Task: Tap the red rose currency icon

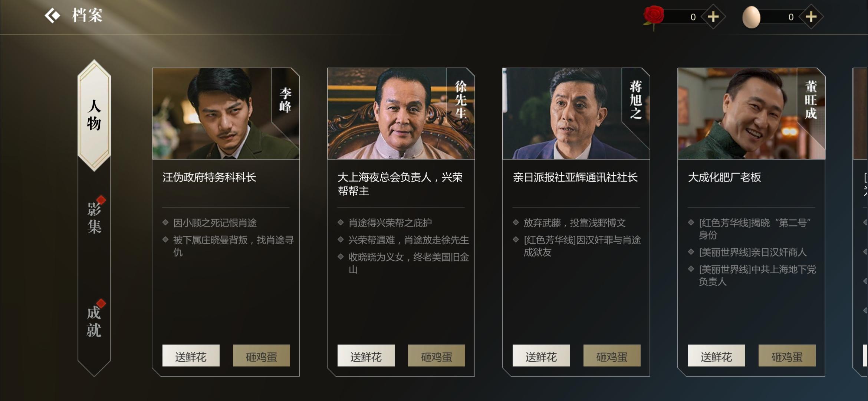Action: point(654,17)
